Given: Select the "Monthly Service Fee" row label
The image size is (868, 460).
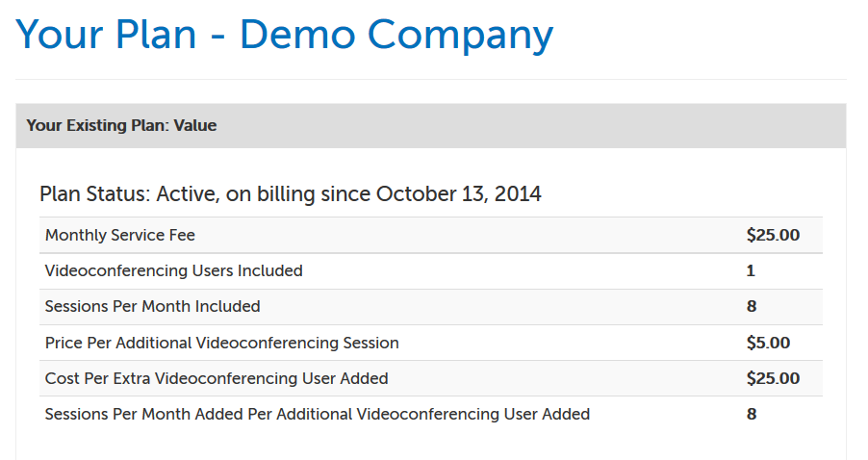Looking at the screenshot, I should pyautogui.click(x=120, y=235).
